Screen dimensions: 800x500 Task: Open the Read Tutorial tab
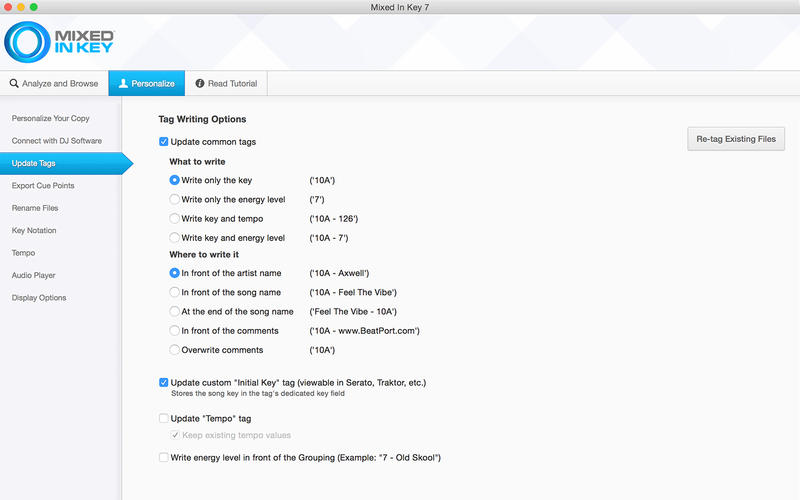226,83
